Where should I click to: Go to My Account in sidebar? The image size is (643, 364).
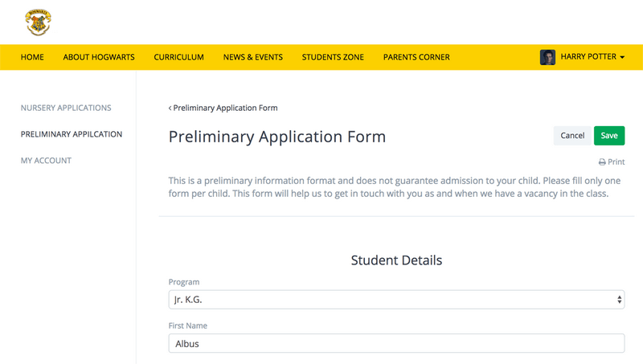click(46, 161)
